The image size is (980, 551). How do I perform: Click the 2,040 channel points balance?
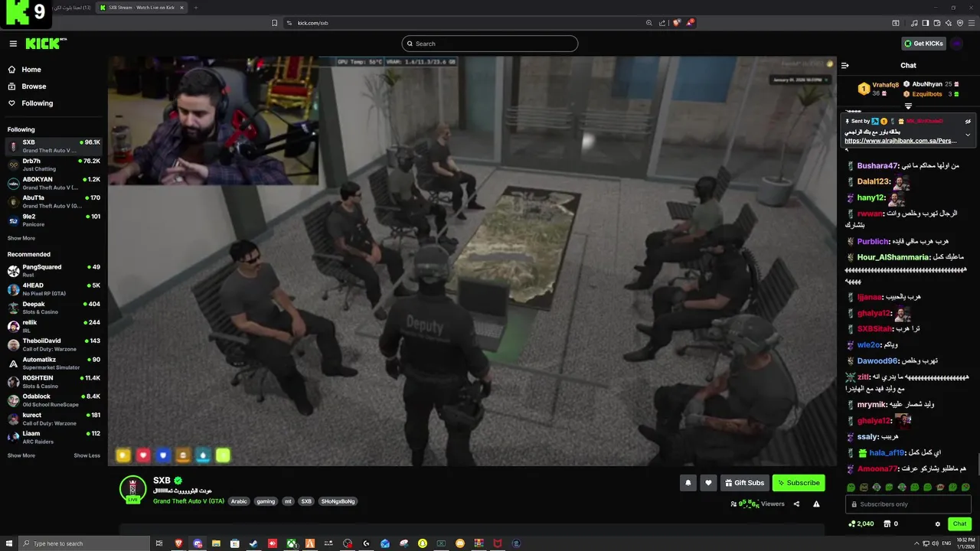[x=861, y=524]
